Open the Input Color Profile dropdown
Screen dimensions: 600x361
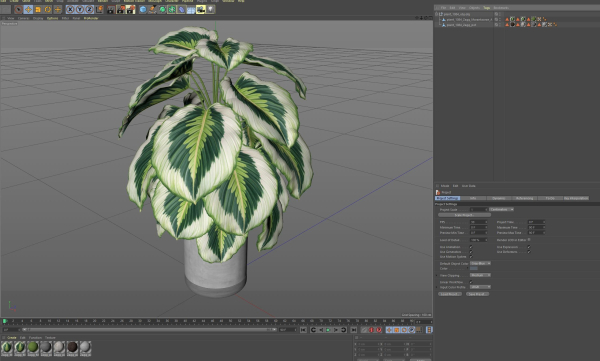pyautogui.click(x=480, y=287)
